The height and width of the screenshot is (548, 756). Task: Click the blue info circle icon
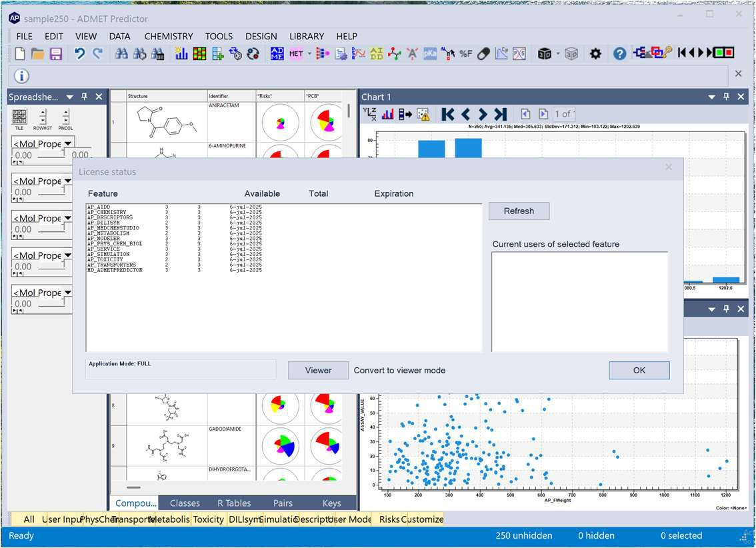[22, 76]
